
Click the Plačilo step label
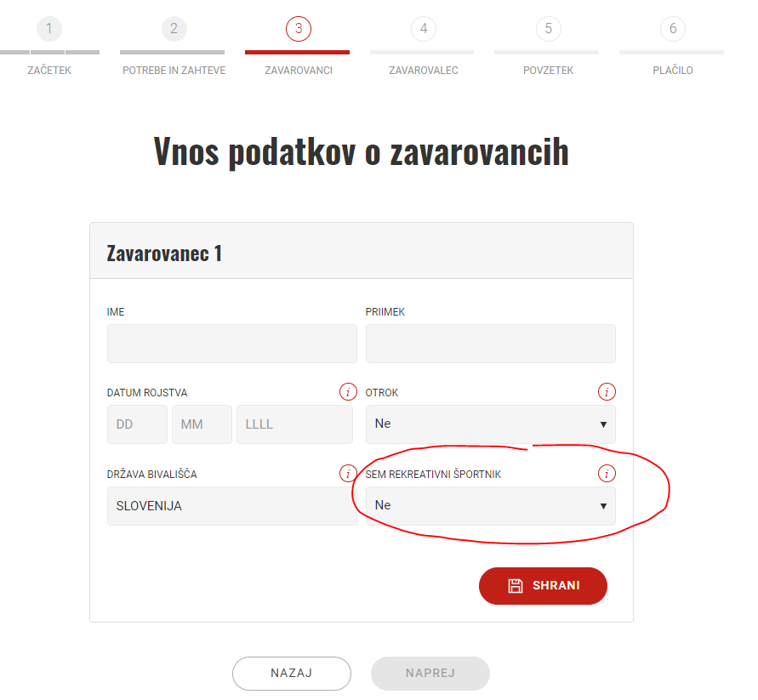pos(673,70)
